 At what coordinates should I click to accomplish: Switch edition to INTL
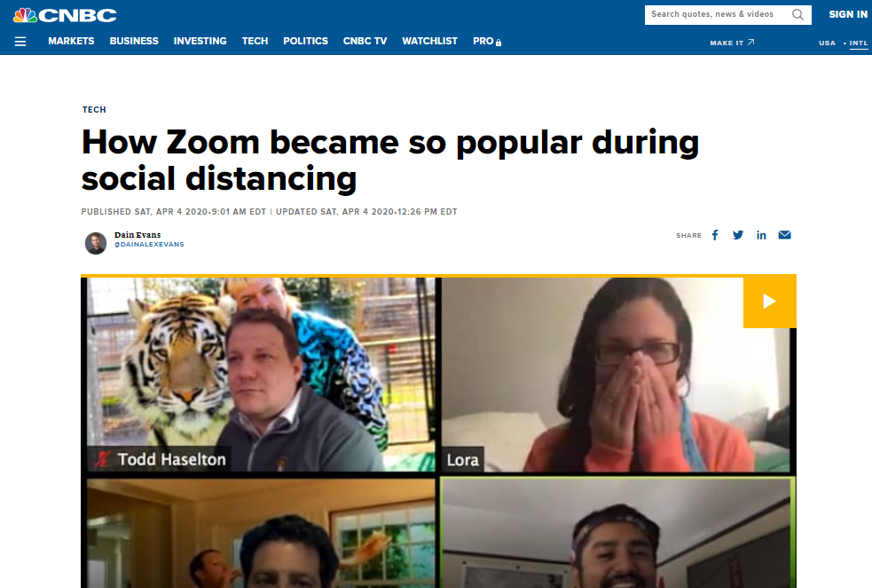click(858, 43)
